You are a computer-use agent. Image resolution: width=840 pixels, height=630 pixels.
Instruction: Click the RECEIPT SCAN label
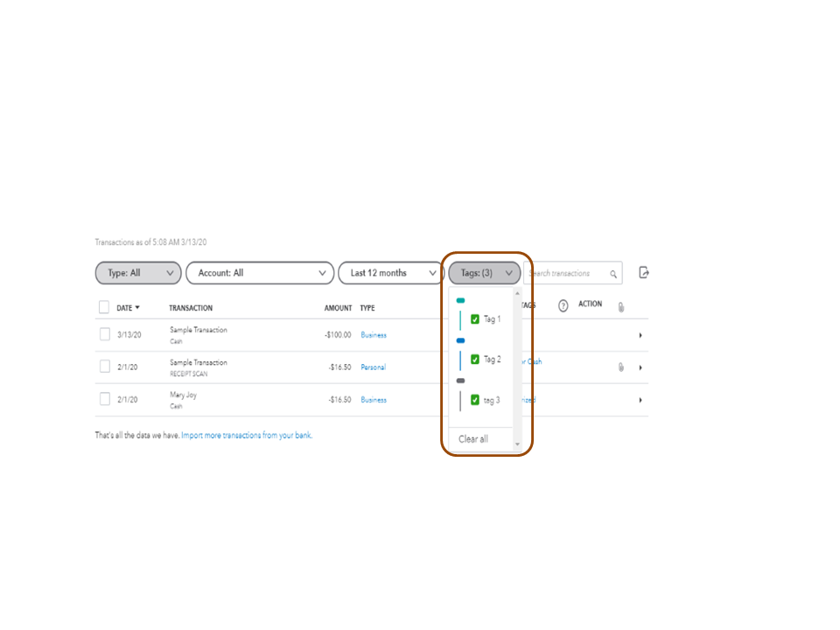pyautogui.click(x=189, y=374)
